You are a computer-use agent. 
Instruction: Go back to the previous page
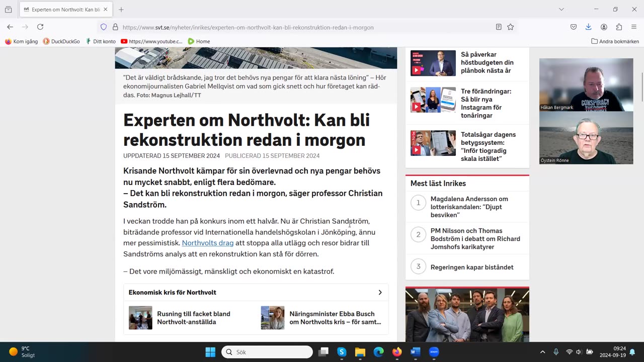click(x=10, y=27)
